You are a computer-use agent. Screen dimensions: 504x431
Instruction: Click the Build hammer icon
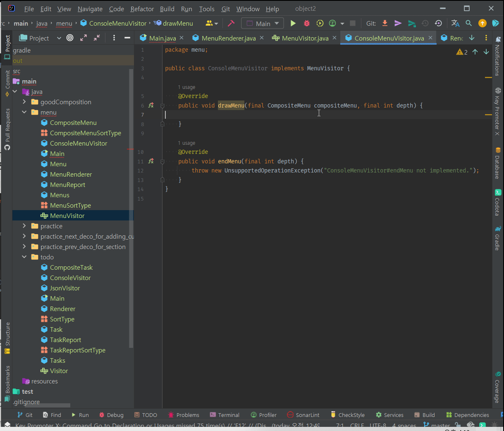[231, 24]
